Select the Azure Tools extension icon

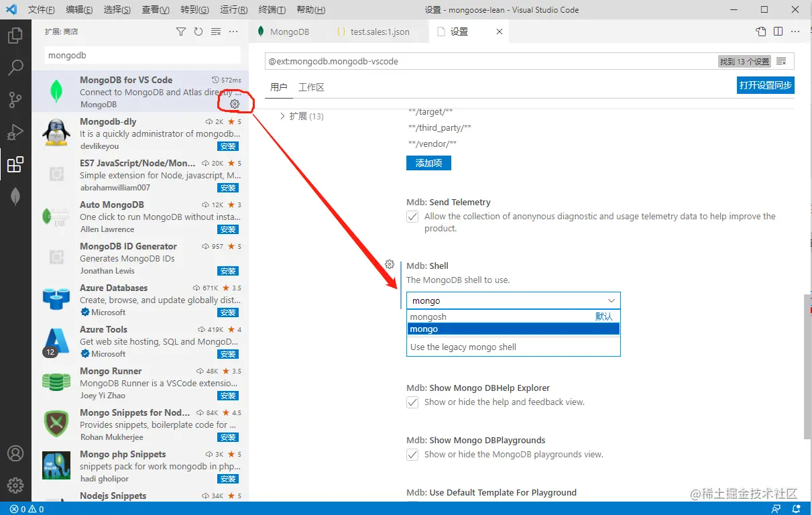point(56,341)
